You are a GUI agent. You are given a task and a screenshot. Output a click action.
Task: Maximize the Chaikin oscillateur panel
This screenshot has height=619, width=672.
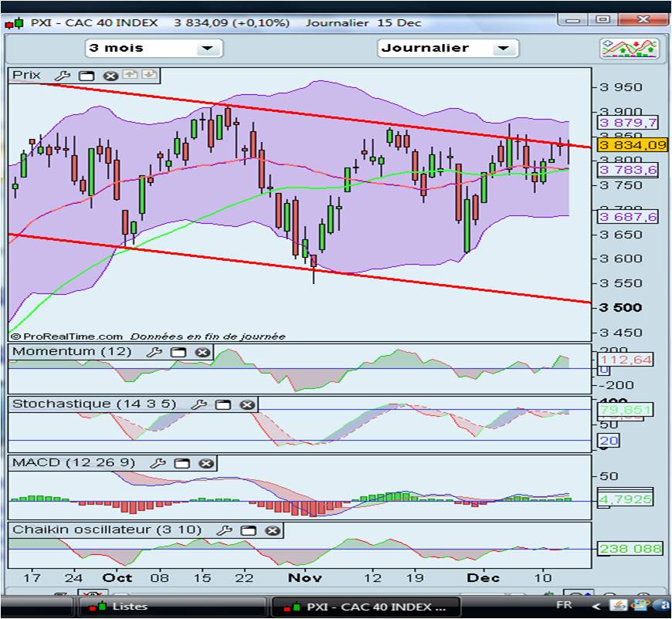click(x=249, y=530)
